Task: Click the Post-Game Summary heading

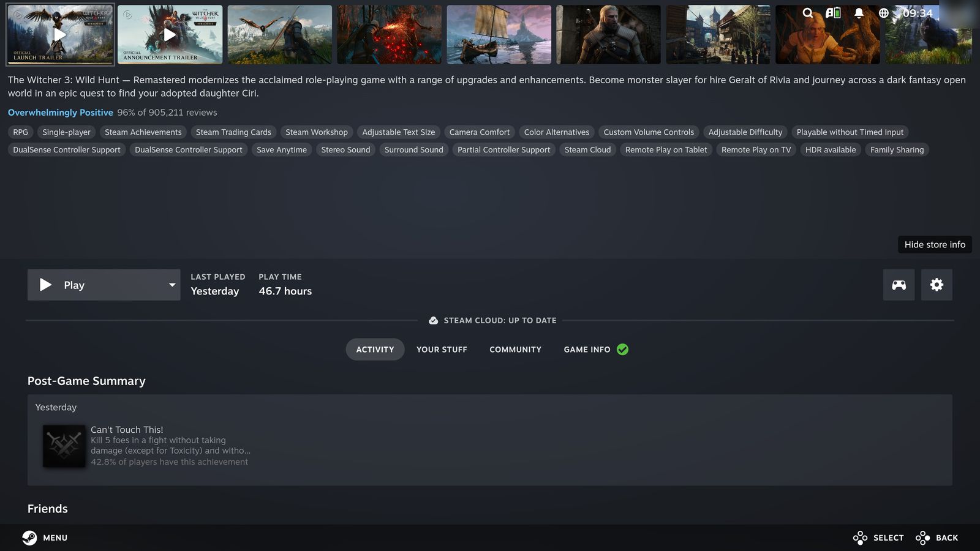Action: [x=86, y=381]
